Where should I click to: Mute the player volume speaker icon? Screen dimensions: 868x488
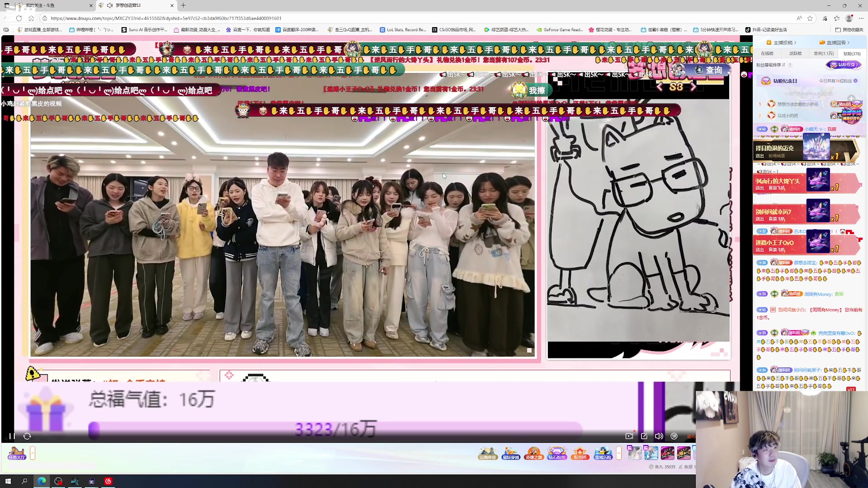pos(659,436)
